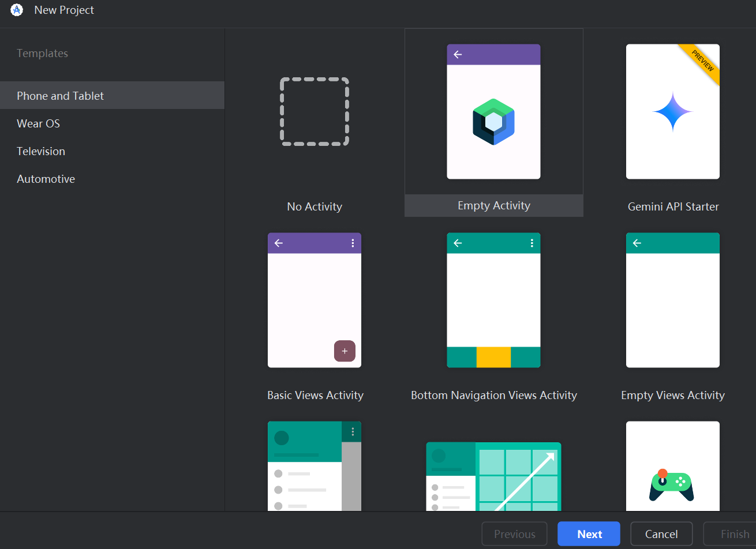Click the Gemini API Starter label
This screenshot has width=756, height=549.
673,206
